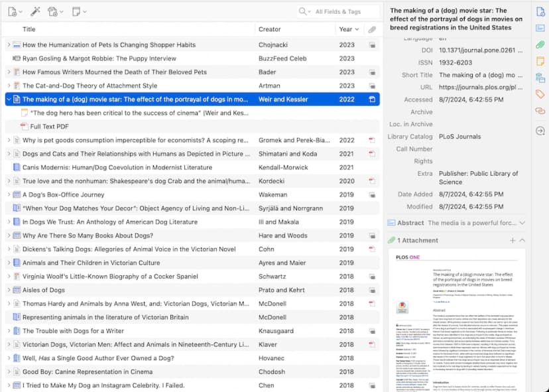The width and height of the screenshot is (549, 392).
Task: Jump to Libraries and Collections side icon
Action: [x=540, y=78]
